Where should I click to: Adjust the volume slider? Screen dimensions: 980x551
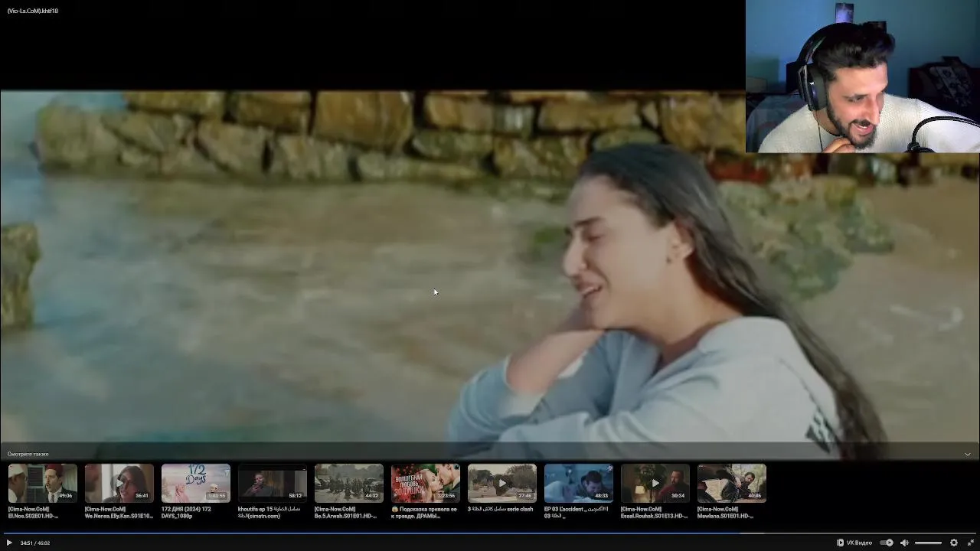point(928,543)
